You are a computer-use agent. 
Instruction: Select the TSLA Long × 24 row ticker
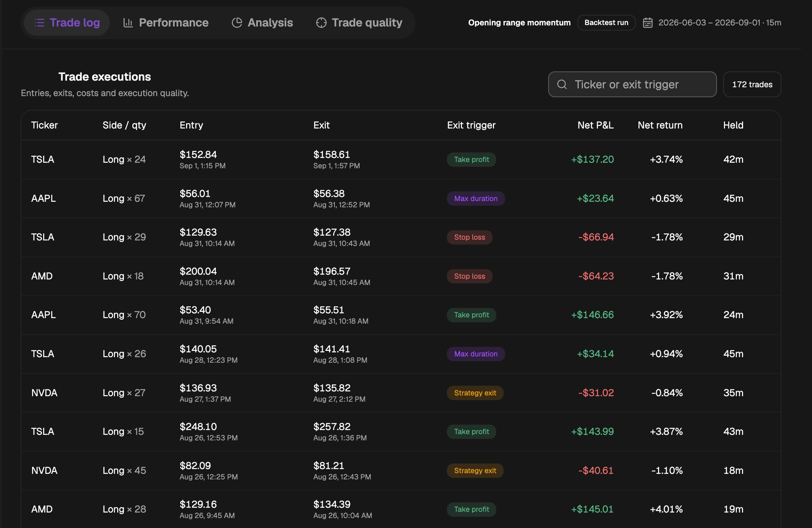(42, 159)
